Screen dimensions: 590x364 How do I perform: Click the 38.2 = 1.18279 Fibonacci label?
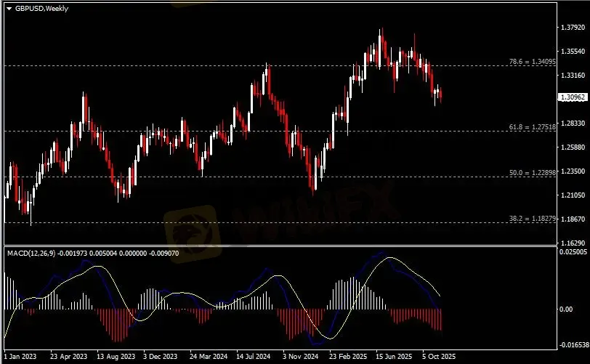533,218
